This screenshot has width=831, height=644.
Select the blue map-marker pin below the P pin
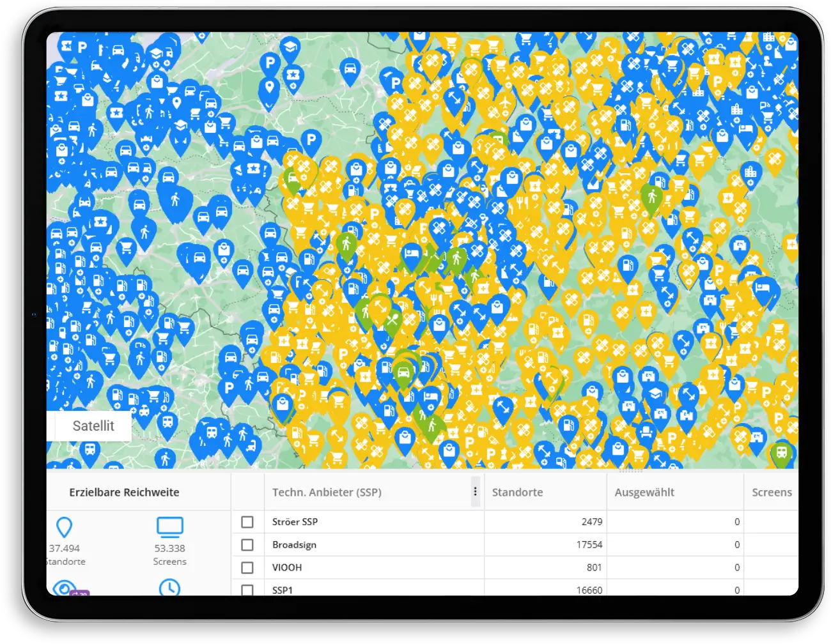click(269, 89)
